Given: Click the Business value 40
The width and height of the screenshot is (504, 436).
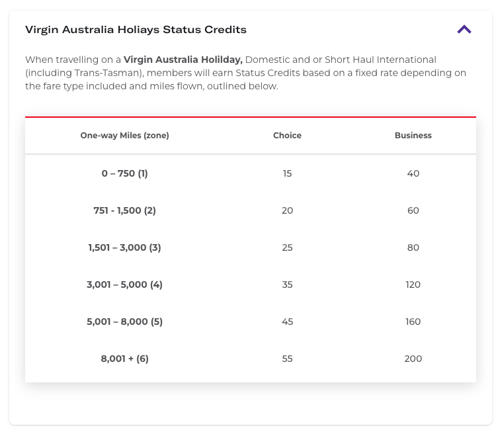Looking at the screenshot, I should tap(413, 173).
